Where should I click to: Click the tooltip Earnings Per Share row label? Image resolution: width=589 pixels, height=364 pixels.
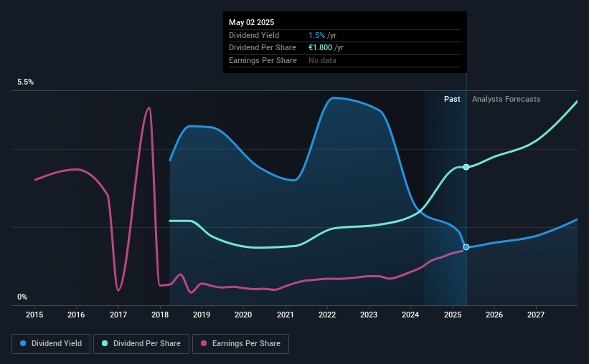tap(263, 60)
